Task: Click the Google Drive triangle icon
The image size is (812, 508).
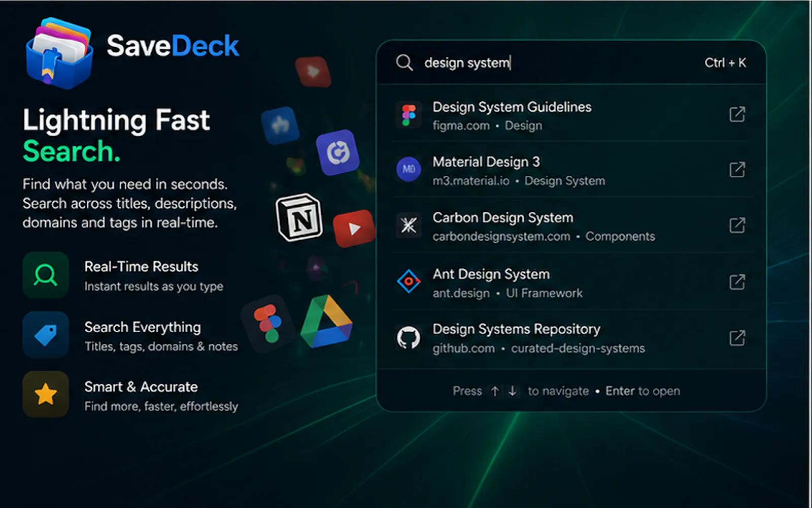Action: coord(326,322)
